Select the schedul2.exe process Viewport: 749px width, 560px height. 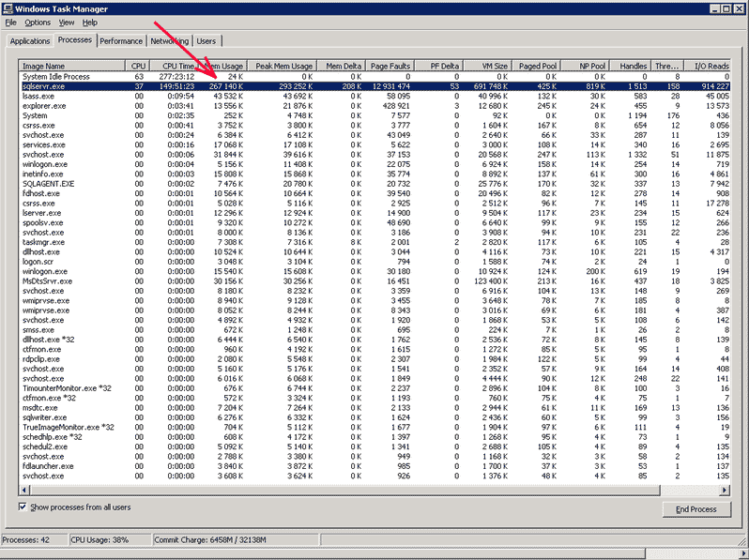(374, 446)
